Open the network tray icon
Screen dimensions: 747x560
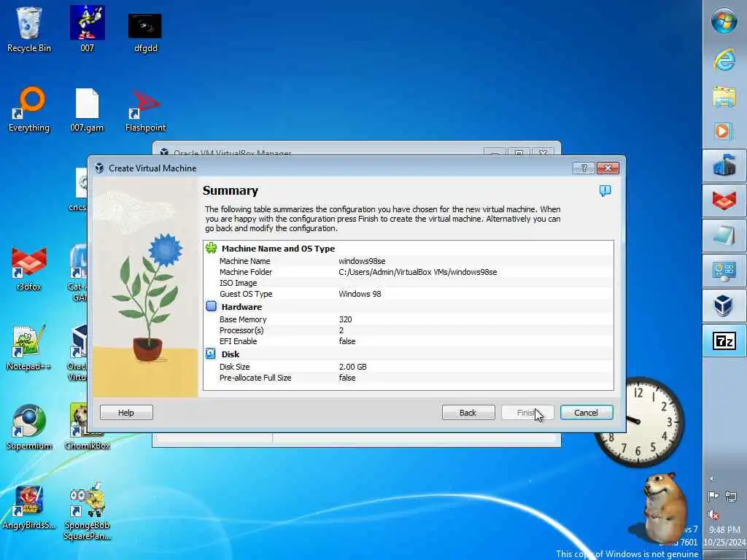731,497
